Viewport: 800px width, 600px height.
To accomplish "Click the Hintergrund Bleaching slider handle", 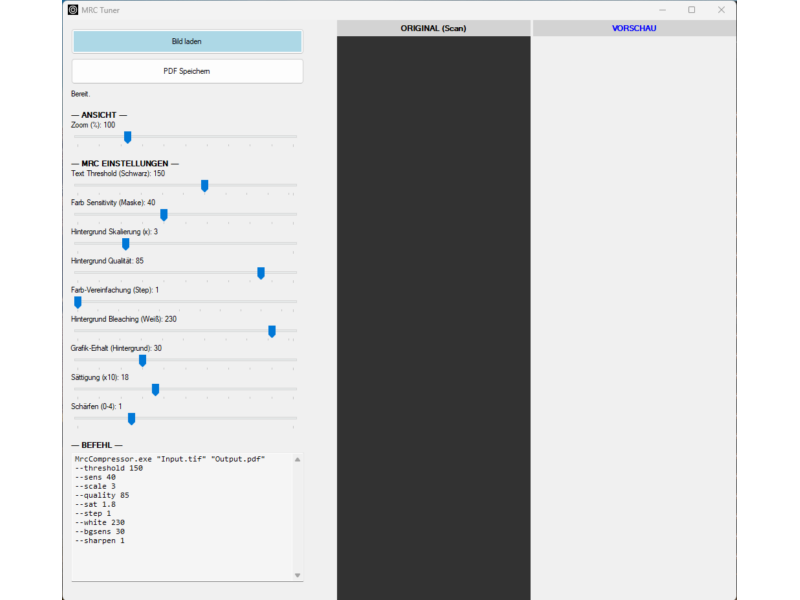I will point(272,331).
